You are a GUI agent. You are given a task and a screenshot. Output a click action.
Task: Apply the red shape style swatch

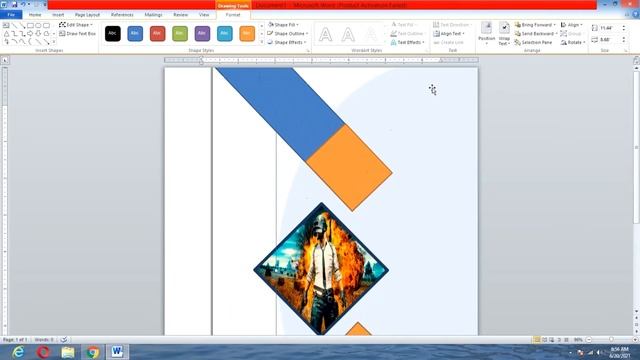tap(158, 33)
